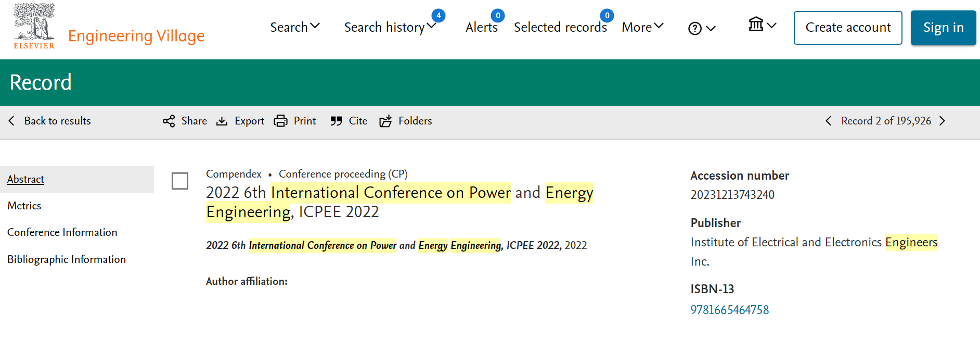Click the Cite quotation mark icon

point(336,121)
